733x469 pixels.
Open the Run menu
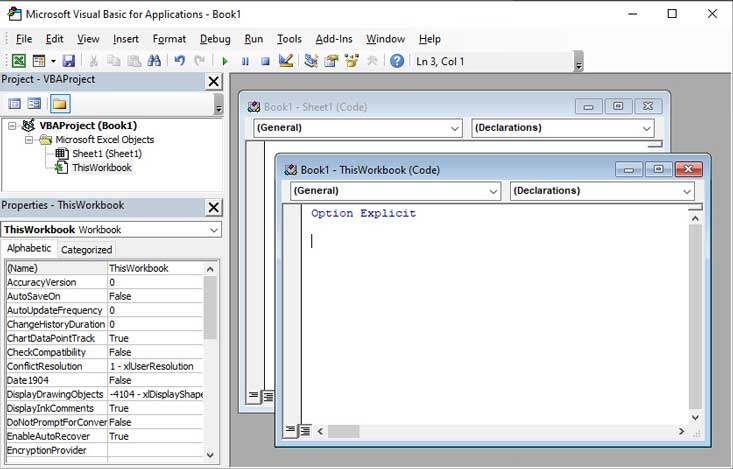253,39
